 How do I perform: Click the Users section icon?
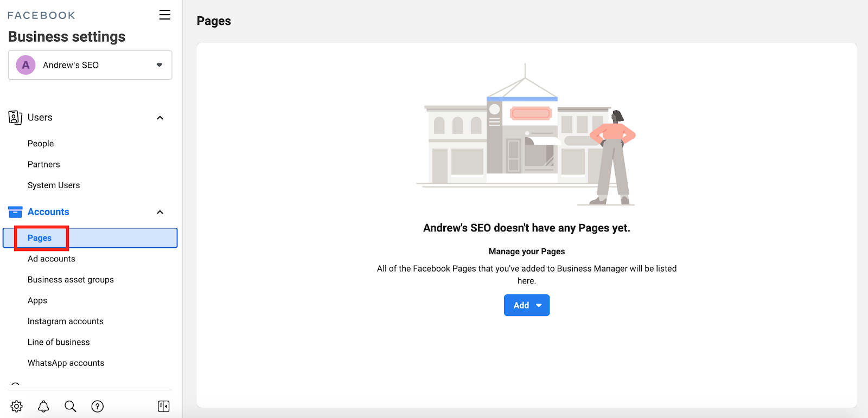pos(15,117)
